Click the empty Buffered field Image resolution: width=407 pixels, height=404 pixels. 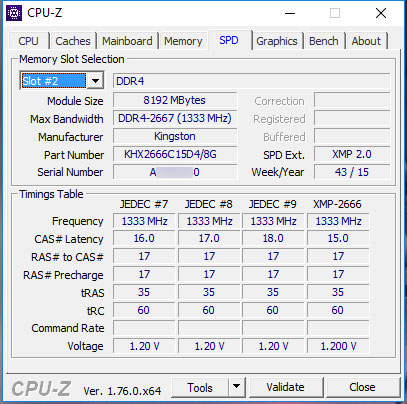352,136
